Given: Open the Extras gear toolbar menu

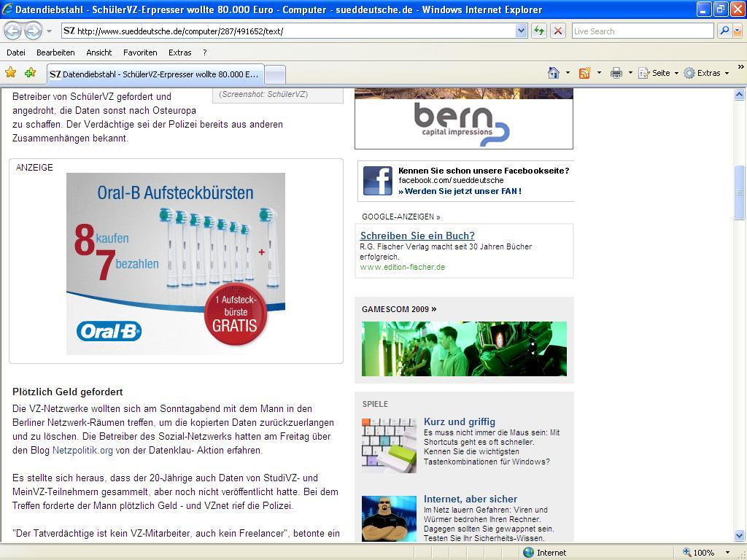Looking at the screenshot, I should [x=706, y=73].
